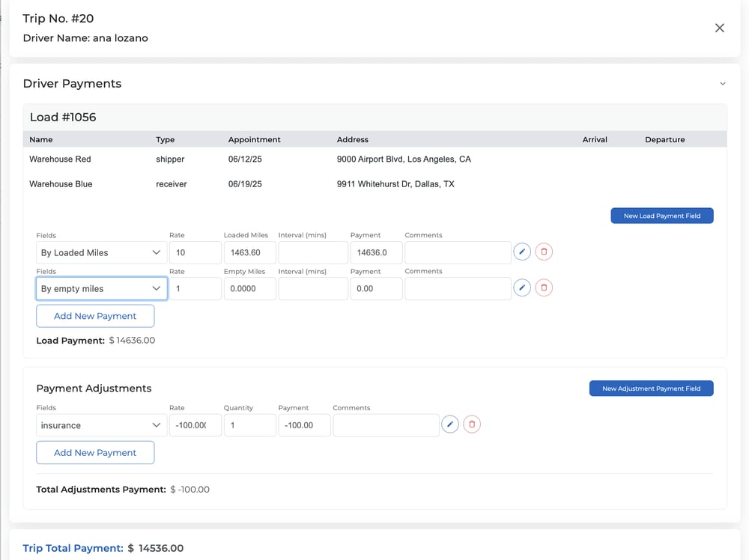749x560 pixels.
Task: Add new payment under Payment Adjustments
Action: click(x=95, y=452)
